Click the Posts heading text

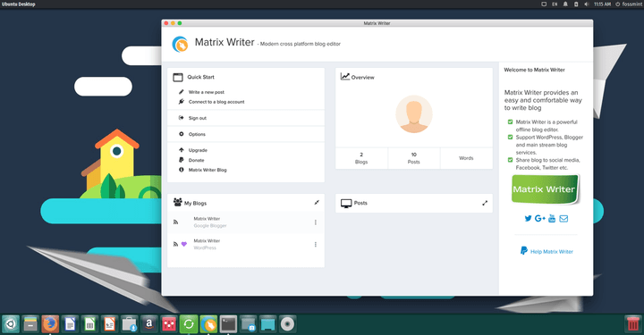360,203
